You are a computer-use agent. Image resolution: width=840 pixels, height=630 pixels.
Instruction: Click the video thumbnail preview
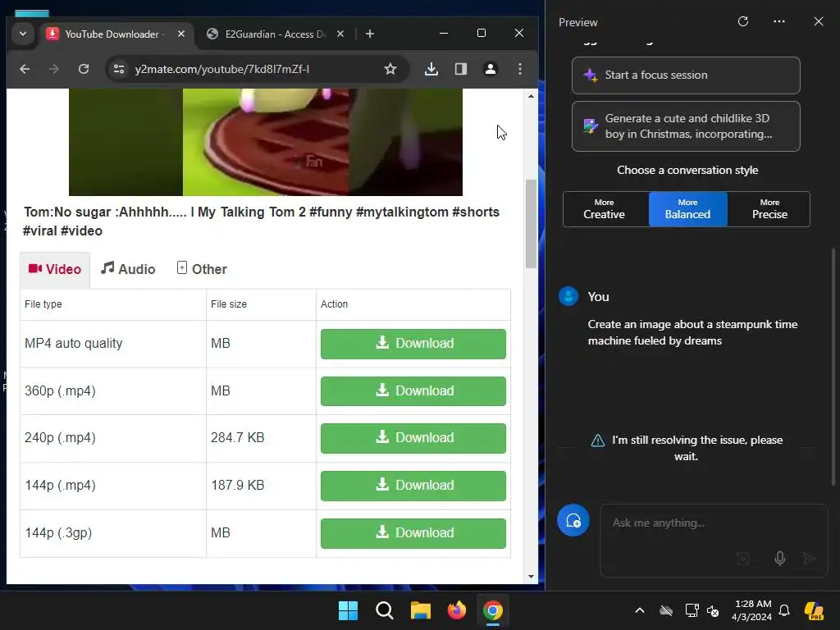[x=266, y=142]
